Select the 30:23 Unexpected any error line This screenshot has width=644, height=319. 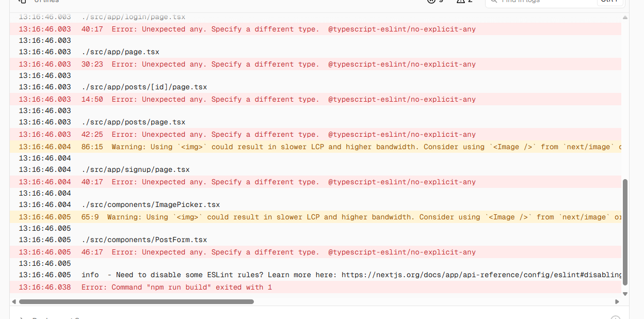279,65
